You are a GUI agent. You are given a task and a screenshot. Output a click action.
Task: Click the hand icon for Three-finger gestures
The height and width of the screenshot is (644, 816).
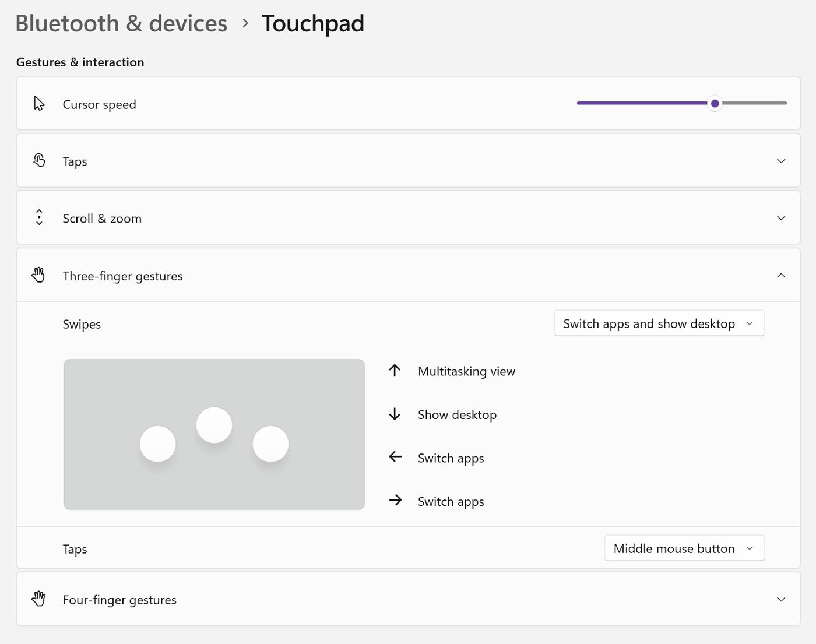coord(39,275)
